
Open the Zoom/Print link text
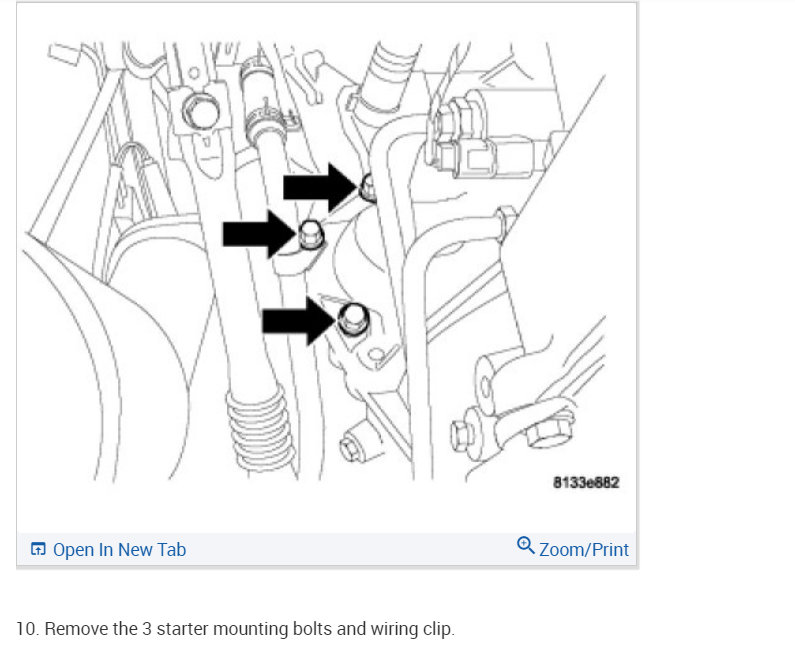[584, 549]
